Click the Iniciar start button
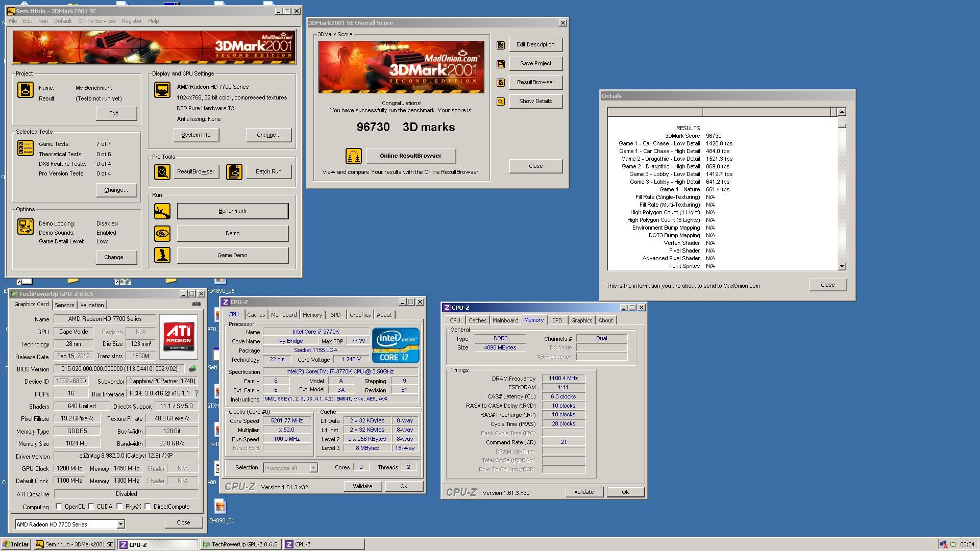This screenshot has width=980, height=551. tap(16, 544)
